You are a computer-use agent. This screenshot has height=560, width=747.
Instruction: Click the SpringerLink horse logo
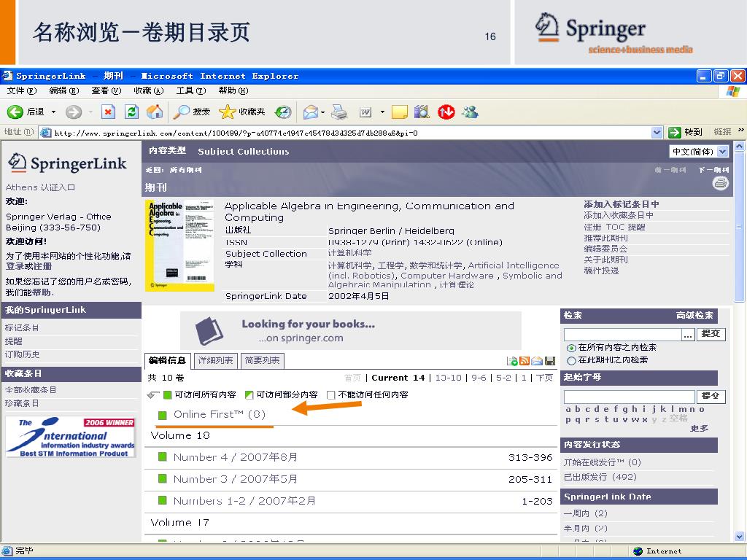18,163
